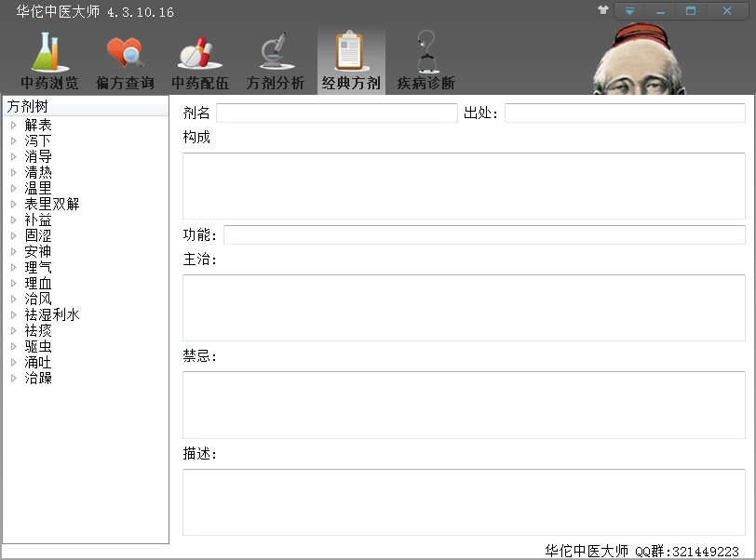Focus the 功能 input field
Viewport: 756px width, 560px height.
click(484, 235)
